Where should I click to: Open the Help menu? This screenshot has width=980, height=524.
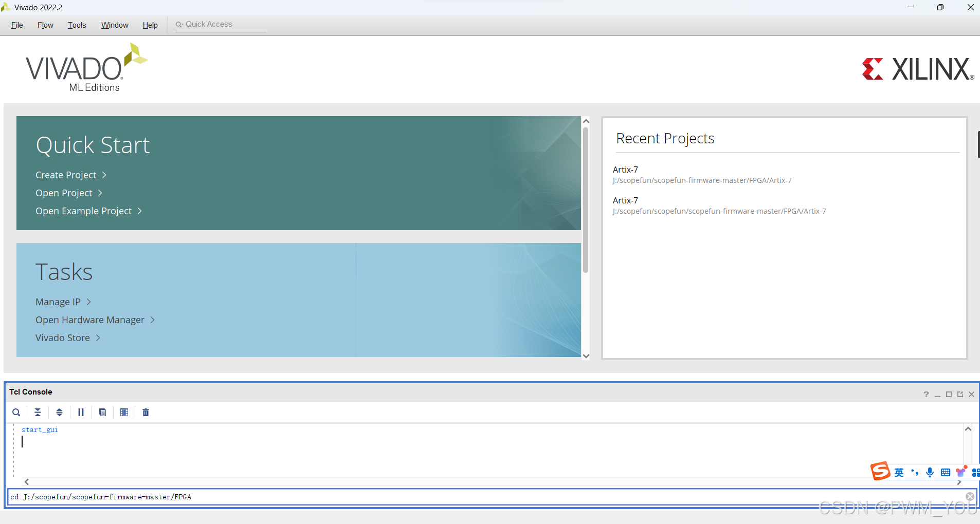150,25
